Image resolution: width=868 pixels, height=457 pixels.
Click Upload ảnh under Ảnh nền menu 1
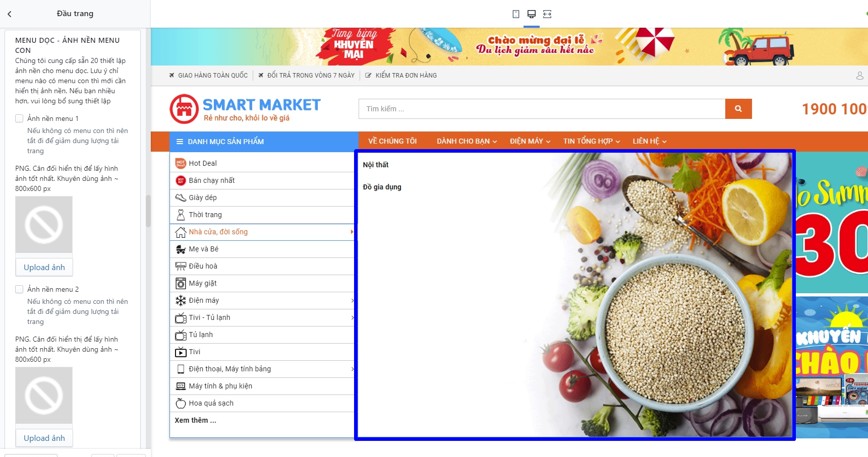coord(44,268)
